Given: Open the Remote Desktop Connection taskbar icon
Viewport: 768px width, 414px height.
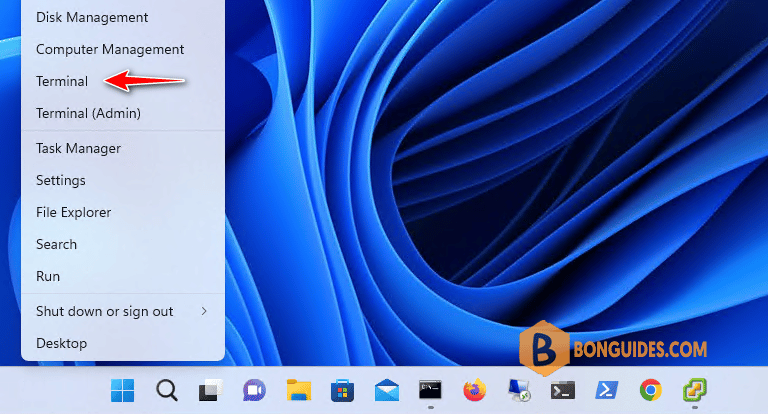Looking at the screenshot, I should (519, 390).
